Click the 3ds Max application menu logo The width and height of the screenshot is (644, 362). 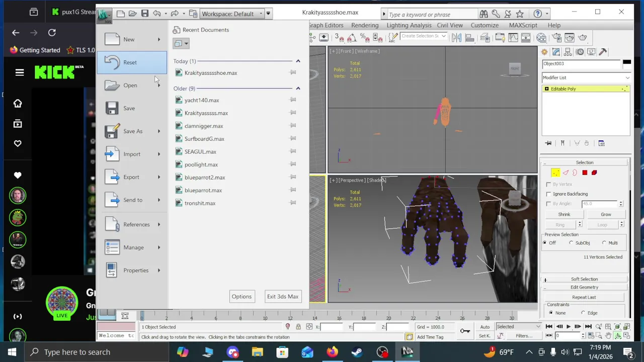point(104,15)
